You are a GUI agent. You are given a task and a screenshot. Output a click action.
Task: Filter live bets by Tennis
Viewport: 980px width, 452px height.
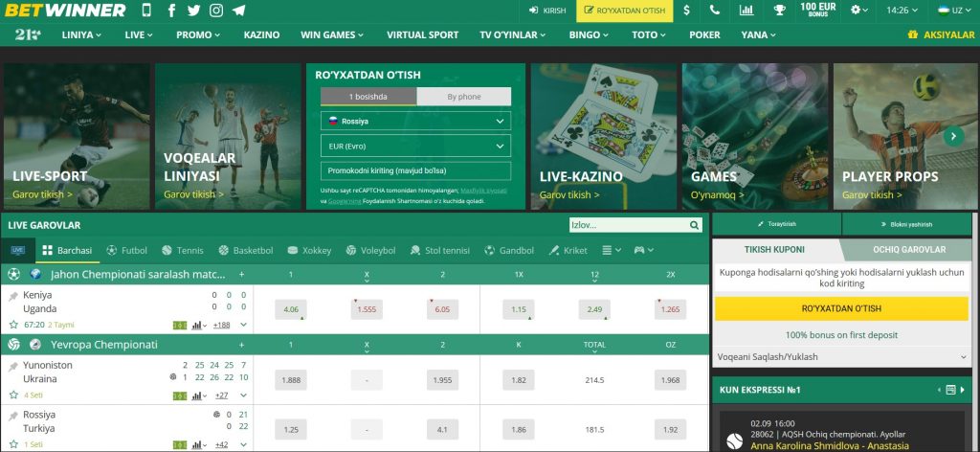(183, 250)
